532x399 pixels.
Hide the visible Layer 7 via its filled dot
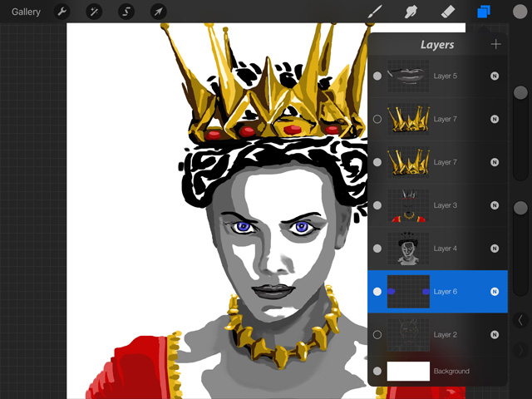tap(377, 162)
